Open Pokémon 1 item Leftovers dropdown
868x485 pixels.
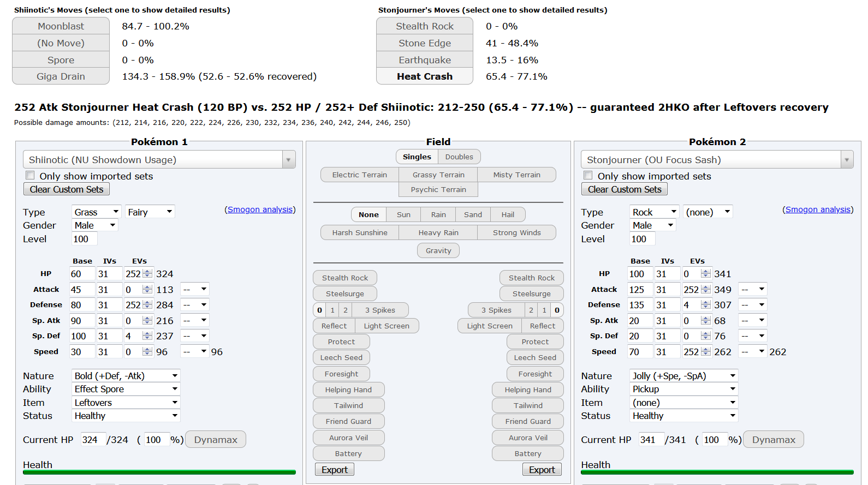click(x=126, y=403)
